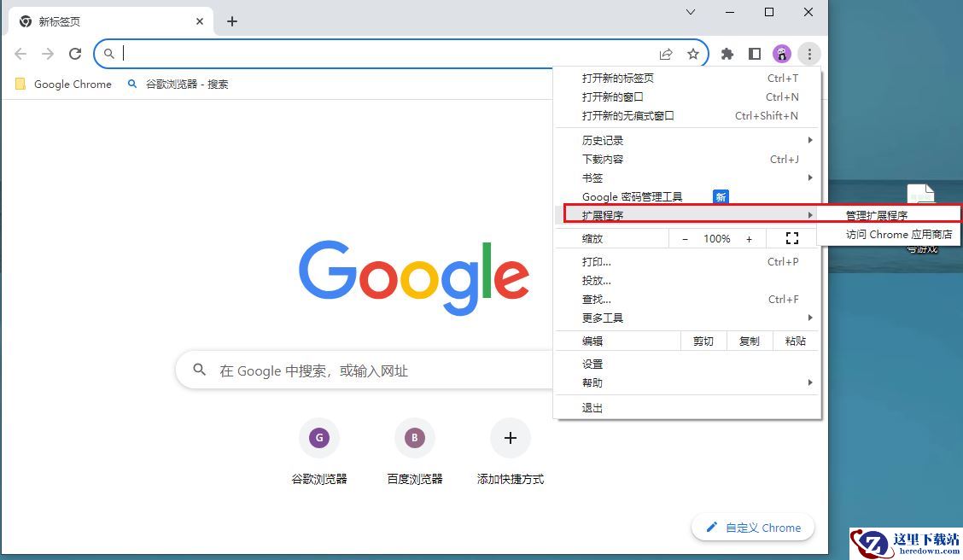Open the 谷歌浏览器 shortcut tile

319,438
